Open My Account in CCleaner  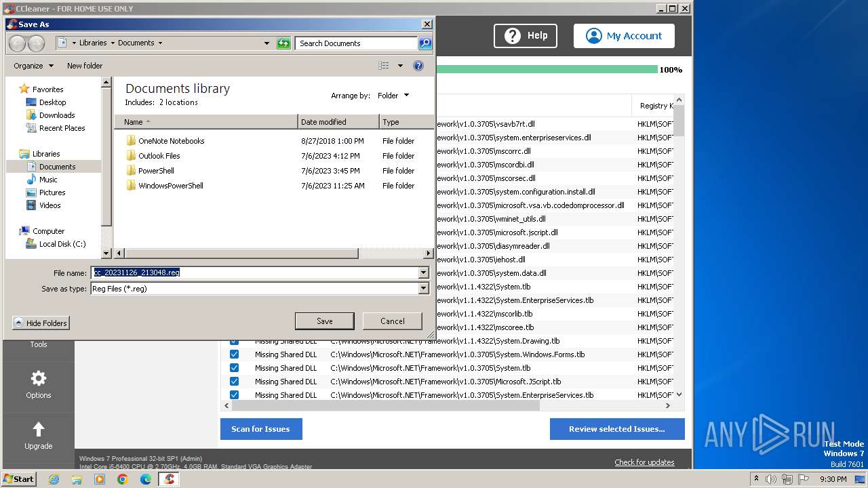pyautogui.click(x=624, y=36)
